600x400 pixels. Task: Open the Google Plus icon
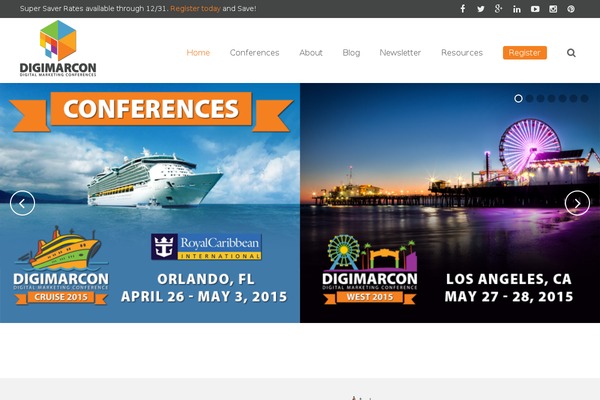[498, 9]
